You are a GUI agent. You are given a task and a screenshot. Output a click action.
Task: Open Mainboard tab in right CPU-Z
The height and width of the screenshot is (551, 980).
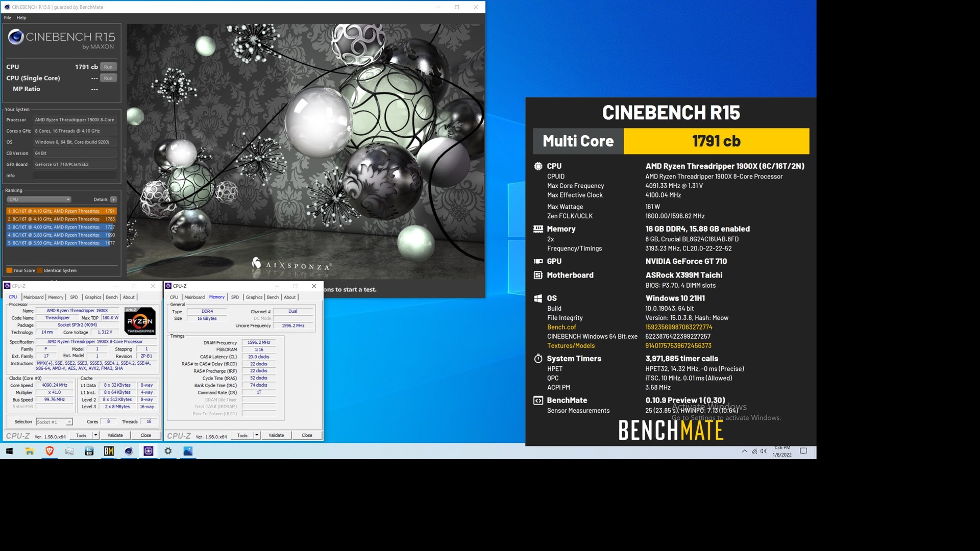point(194,297)
